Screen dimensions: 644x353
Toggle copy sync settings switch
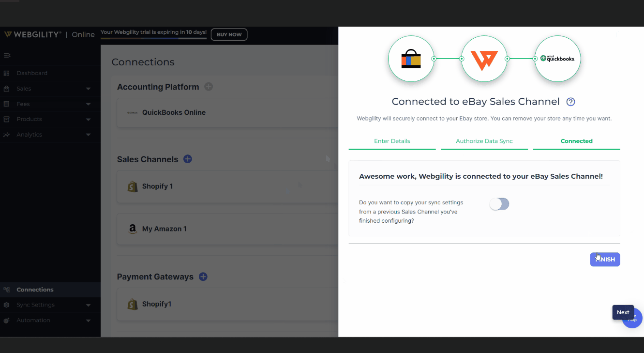499,204
